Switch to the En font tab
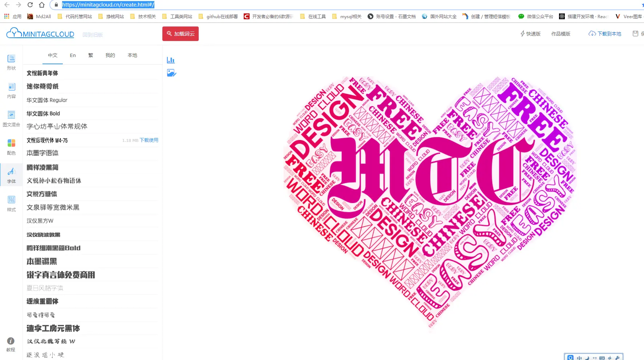The image size is (644, 360). point(73,55)
